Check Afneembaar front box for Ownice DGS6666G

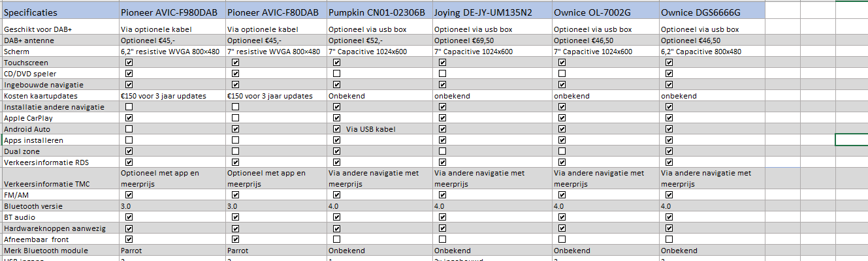669,239
